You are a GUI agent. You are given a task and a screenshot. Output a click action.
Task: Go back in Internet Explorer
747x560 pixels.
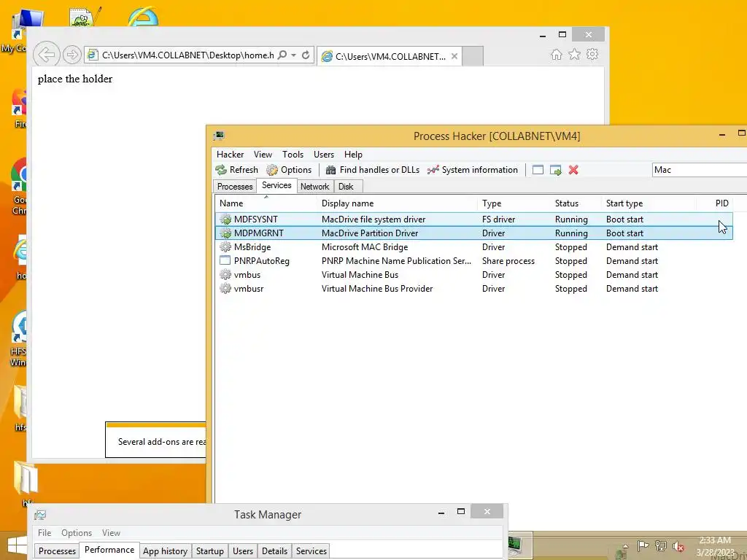[47, 55]
